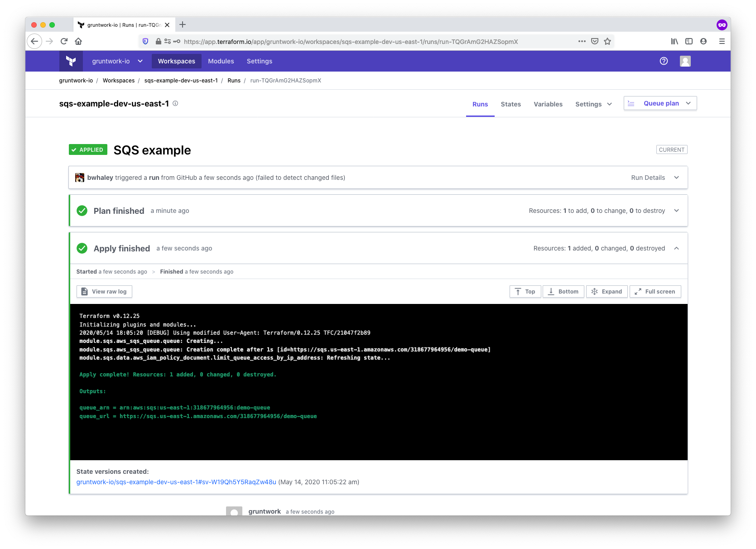The height and width of the screenshot is (549, 756).
Task: Click the Terraform logo home icon
Action: click(71, 61)
